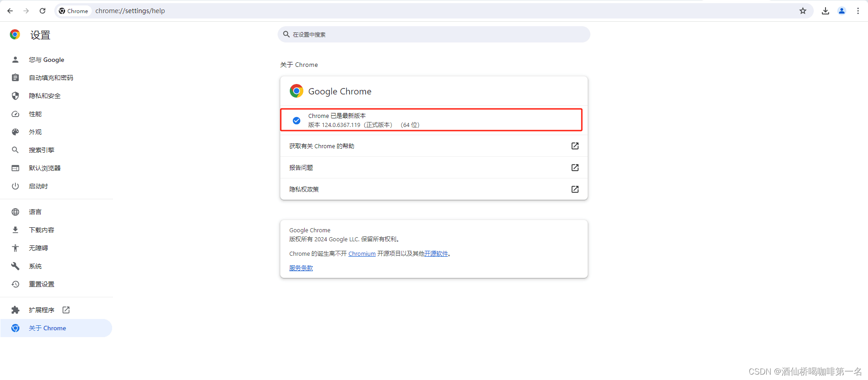
Task: Open 搜索引擎 settings section
Action: pyautogui.click(x=57, y=150)
